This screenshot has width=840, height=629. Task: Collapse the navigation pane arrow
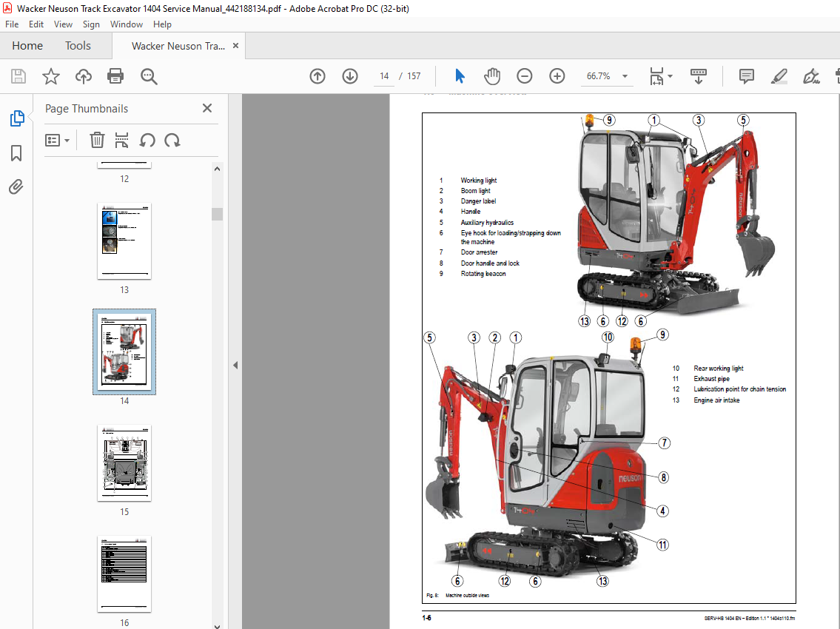235,365
